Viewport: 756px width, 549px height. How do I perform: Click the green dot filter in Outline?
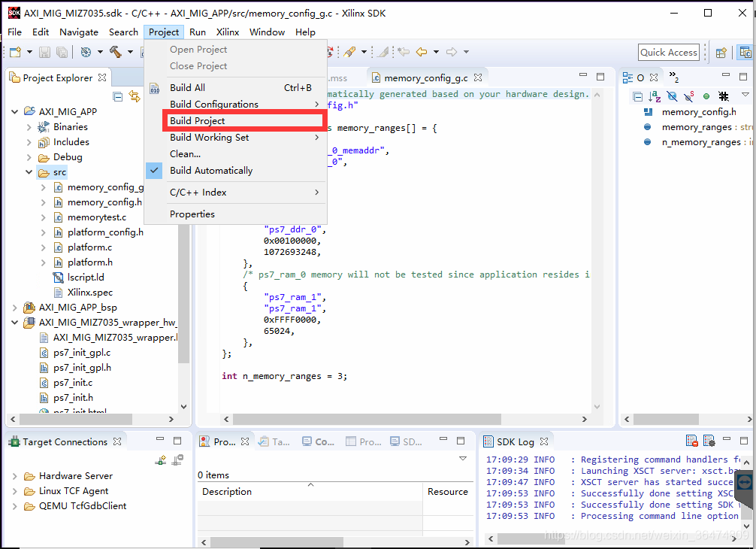coord(706,96)
